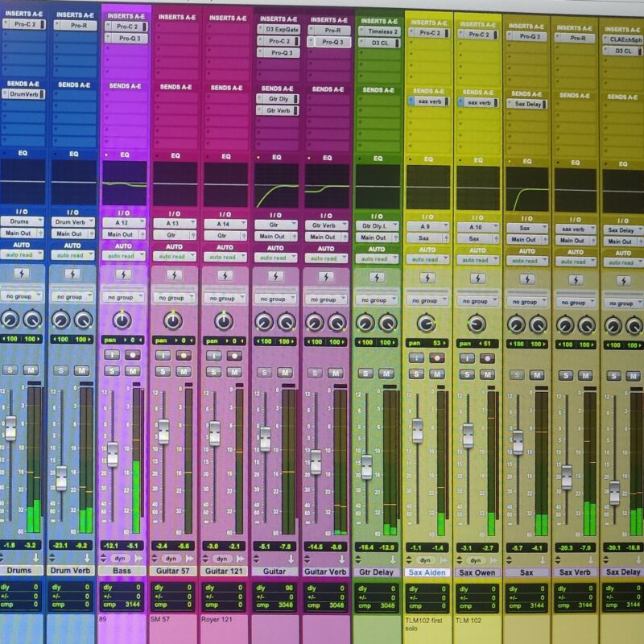Viewport: 644px width, 644px height.
Task: Open input selector A 12 on Bass track
Action: pos(124,223)
